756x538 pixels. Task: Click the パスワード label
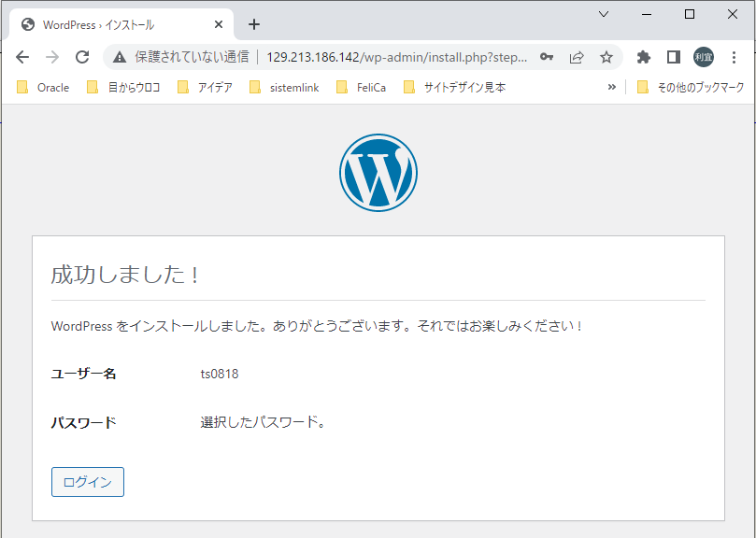[x=84, y=423]
